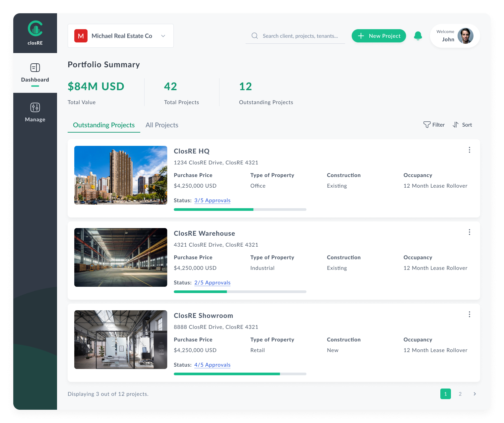
Task: Switch to All Projects tab
Action: tap(162, 125)
